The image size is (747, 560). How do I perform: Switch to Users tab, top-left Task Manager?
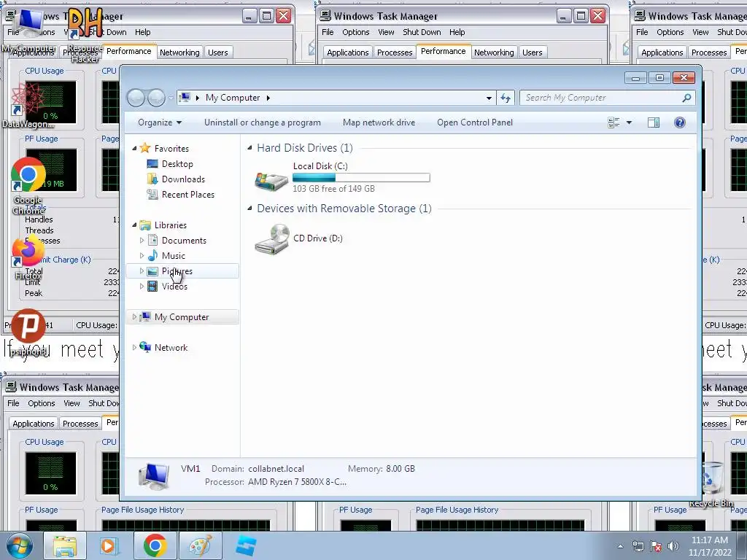[217, 52]
